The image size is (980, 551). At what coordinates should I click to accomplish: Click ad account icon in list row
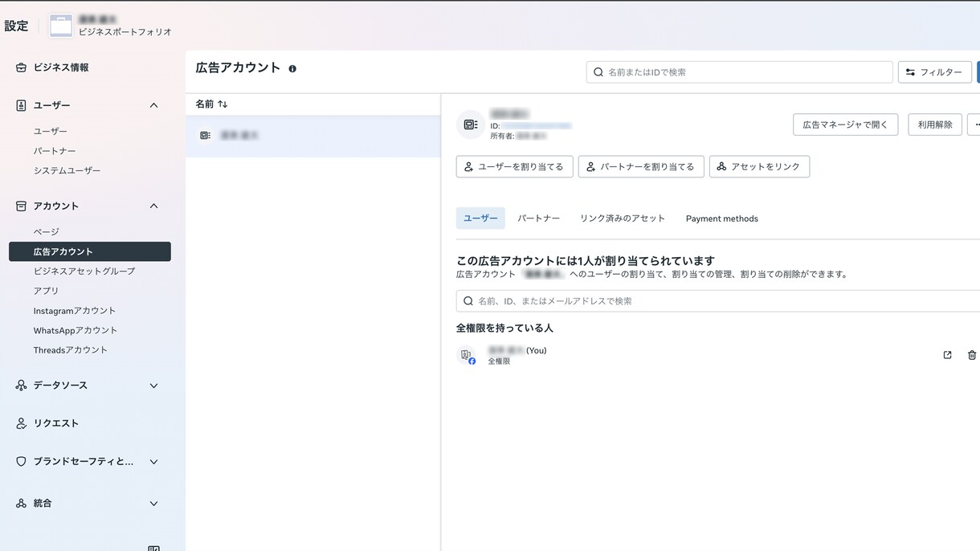[x=205, y=136]
